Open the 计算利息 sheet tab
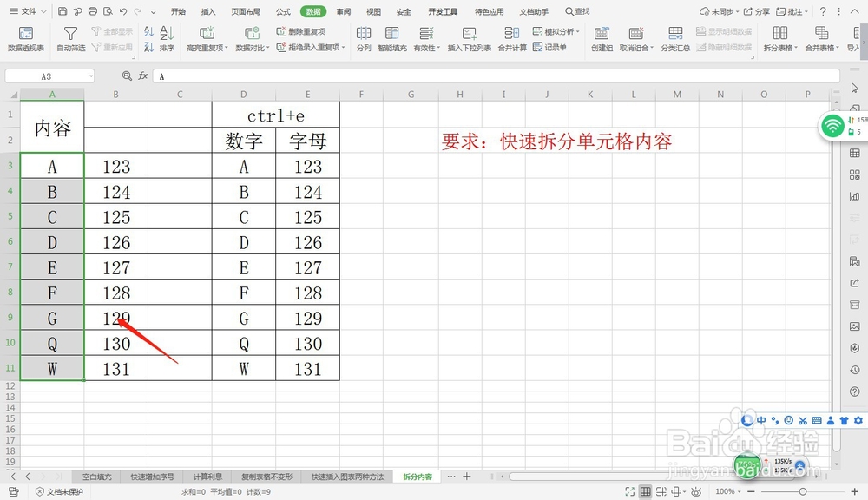The width and height of the screenshot is (868, 500). point(207,477)
